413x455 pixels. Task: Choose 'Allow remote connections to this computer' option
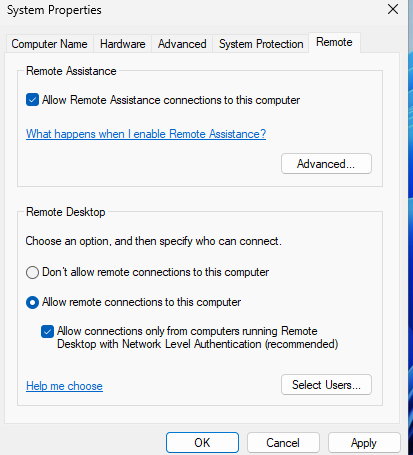pos(32,303)
